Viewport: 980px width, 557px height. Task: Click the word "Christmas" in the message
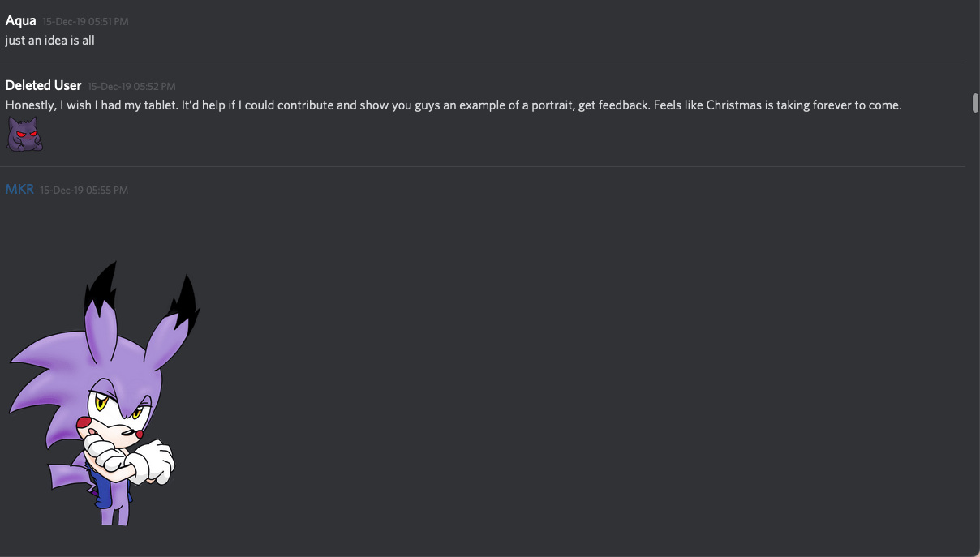click(x=733, y=105)
